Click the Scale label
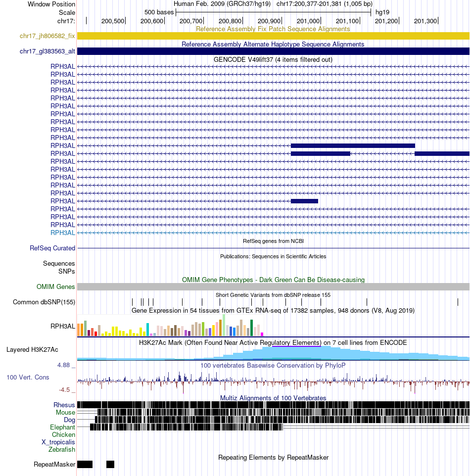The height and width of the screenshot is (476, 470). tap(67, 13)
